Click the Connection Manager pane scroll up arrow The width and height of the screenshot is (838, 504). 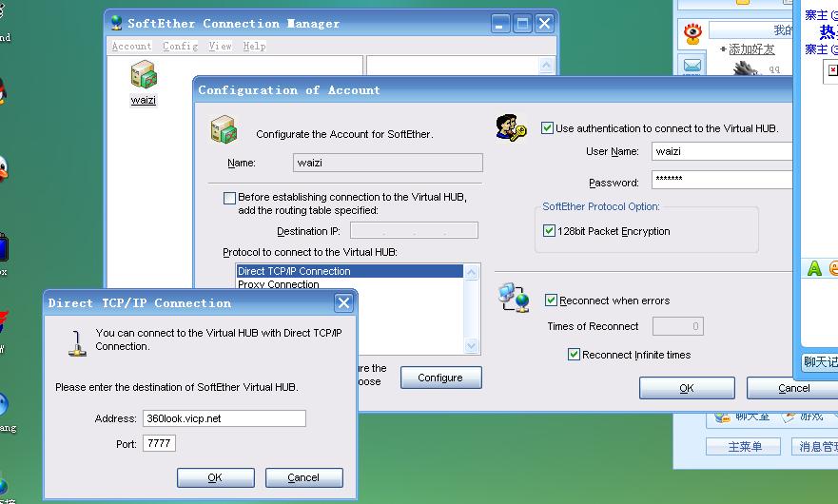point(546,66)
